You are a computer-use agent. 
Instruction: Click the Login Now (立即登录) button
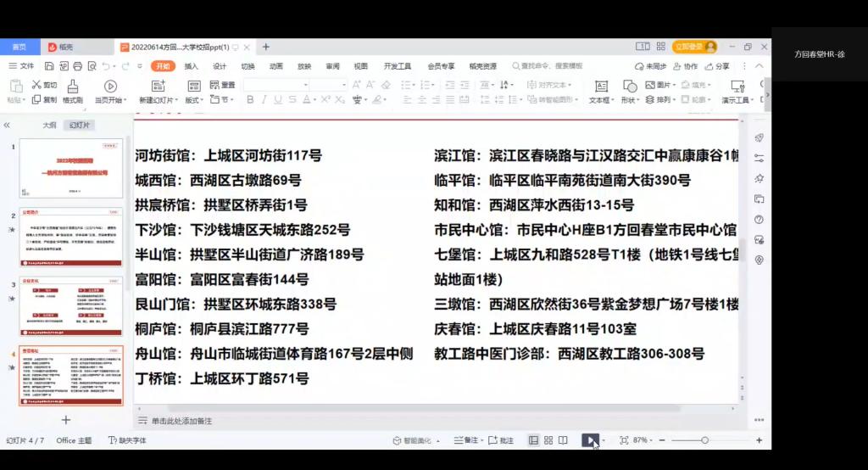(694, 47)
